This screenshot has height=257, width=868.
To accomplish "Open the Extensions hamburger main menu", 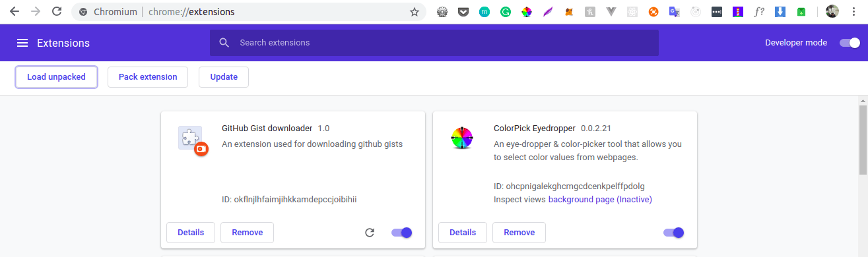I will 22,43.
